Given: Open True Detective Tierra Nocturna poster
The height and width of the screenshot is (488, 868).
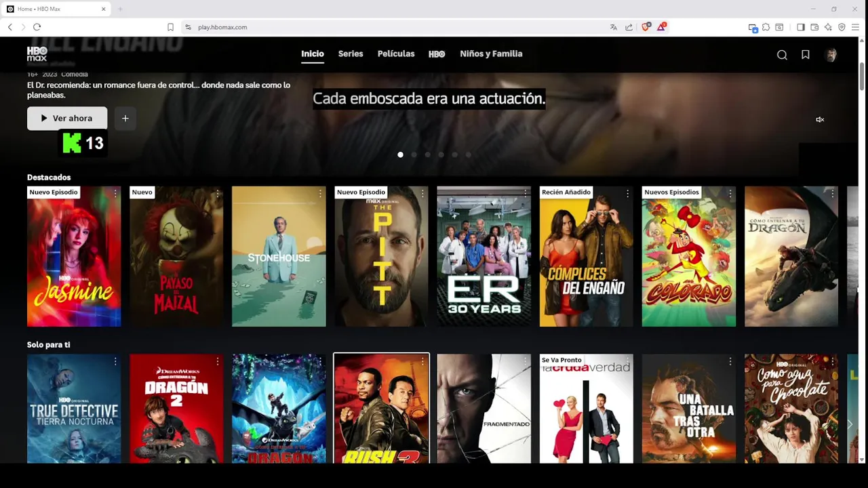Looking at the screenshot, I should pos(74,408).
